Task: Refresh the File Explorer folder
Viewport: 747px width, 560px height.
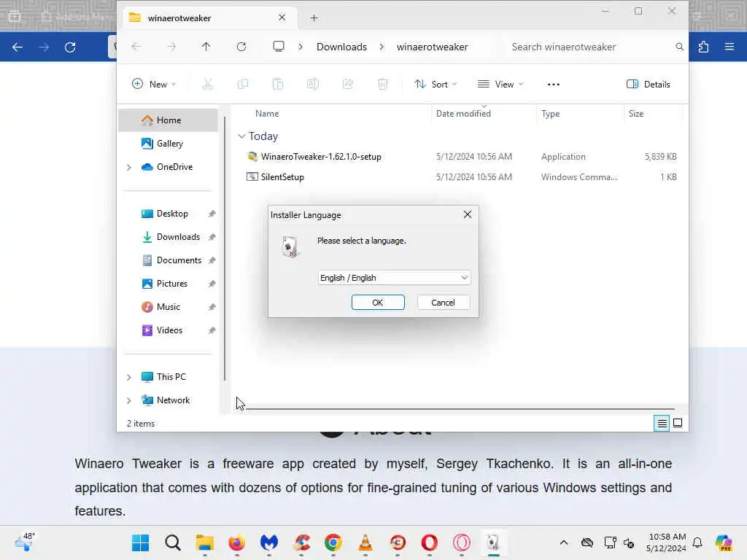Action: coord(241,47)
